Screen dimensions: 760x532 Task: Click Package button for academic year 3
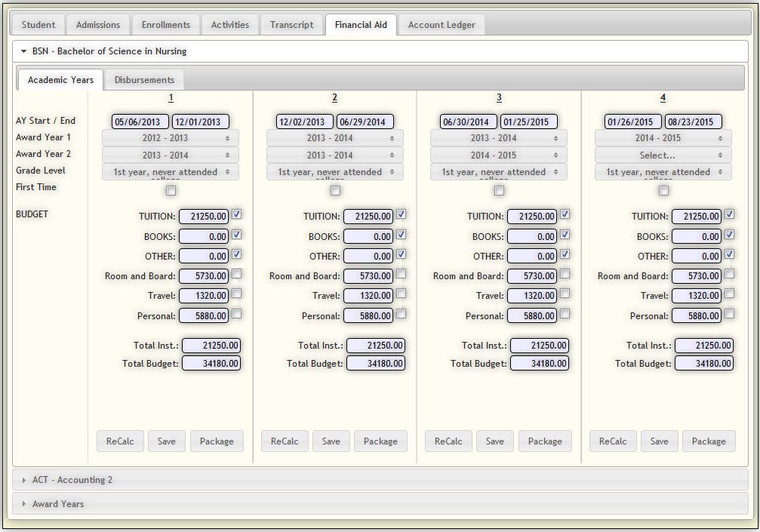pyautogui.click(x=545, y=441)
